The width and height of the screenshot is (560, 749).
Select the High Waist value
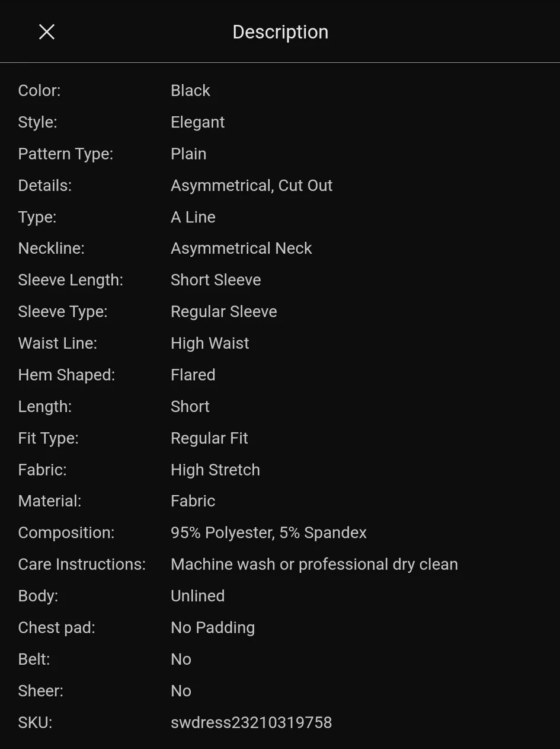pos(210,343)
